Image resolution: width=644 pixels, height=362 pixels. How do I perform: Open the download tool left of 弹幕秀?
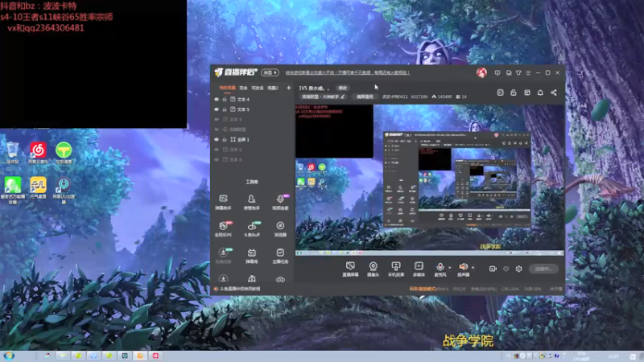pos(223,255)
